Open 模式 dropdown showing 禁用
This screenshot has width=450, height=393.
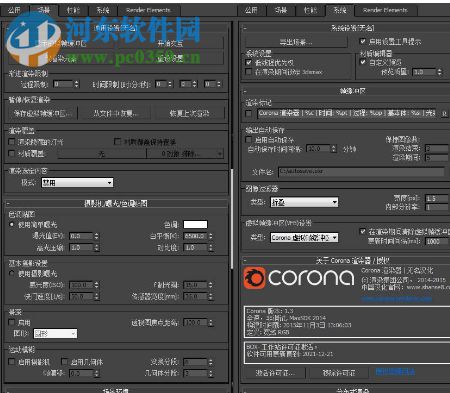click(77, 182)
